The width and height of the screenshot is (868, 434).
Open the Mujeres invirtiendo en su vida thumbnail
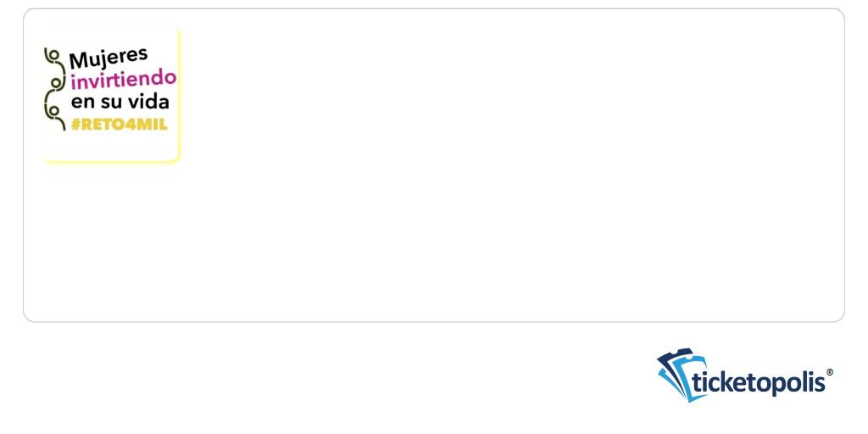coord(111,94)
